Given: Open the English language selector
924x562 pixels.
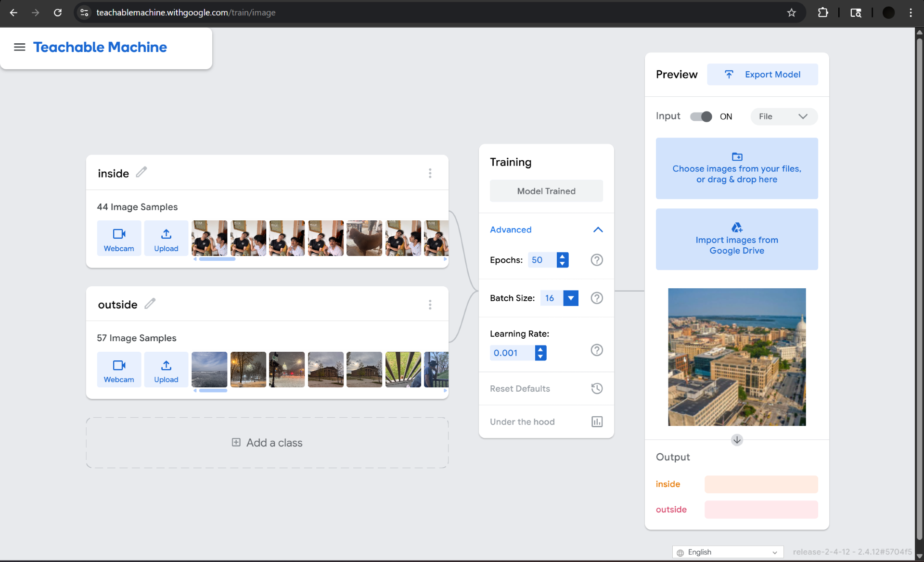Looking at the screenshot, I should (x=727, y=552).
